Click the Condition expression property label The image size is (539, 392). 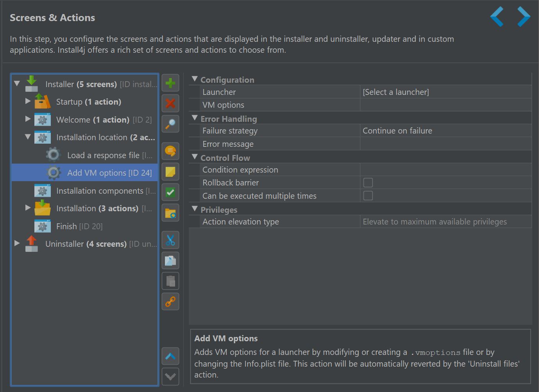pos(240,170)
